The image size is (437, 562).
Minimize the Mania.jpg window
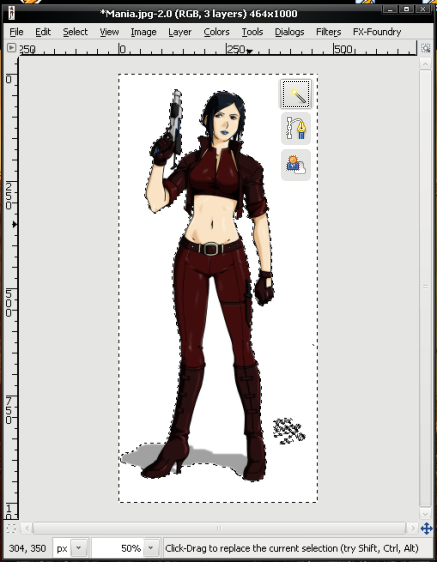click(390, 10)
